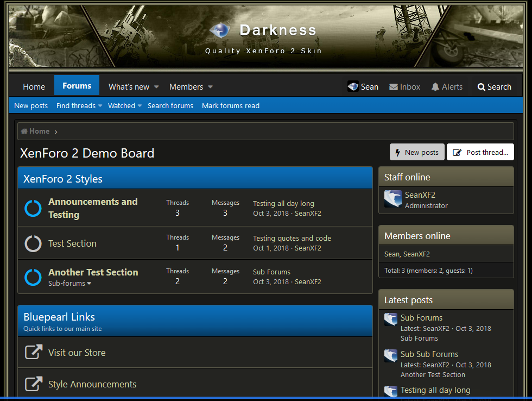
Task: Switch to the Forums tab
Action: [x=77, y=86]
